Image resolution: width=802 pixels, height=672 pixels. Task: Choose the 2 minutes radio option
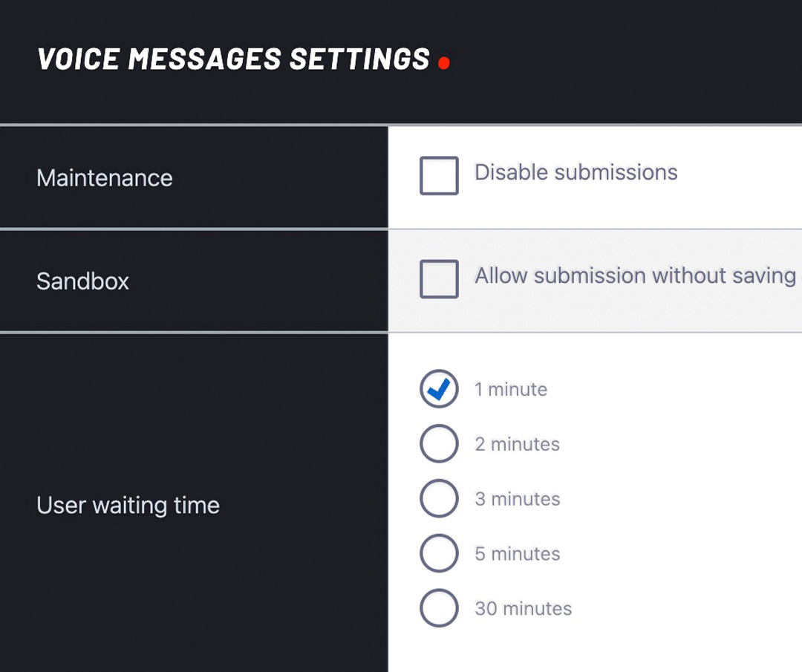pos(439,444)
